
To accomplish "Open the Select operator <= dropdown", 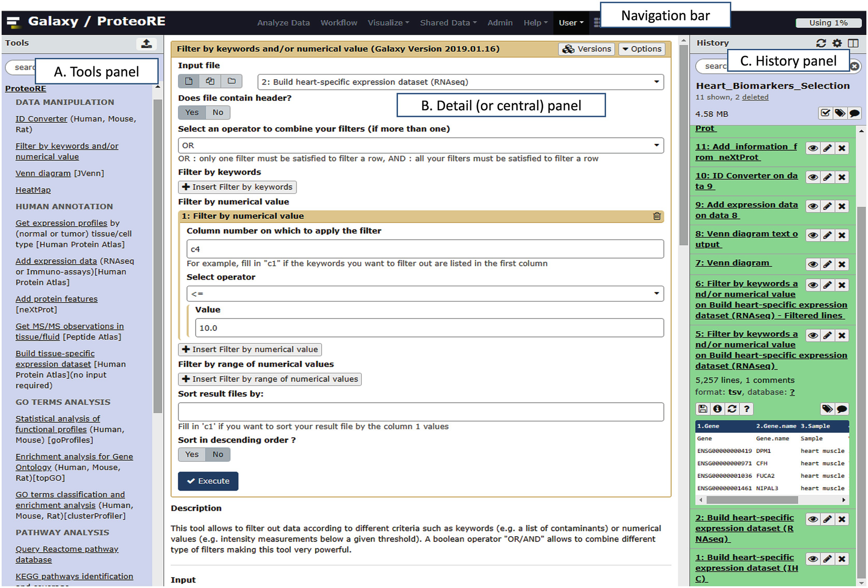I will pos(425,293).
